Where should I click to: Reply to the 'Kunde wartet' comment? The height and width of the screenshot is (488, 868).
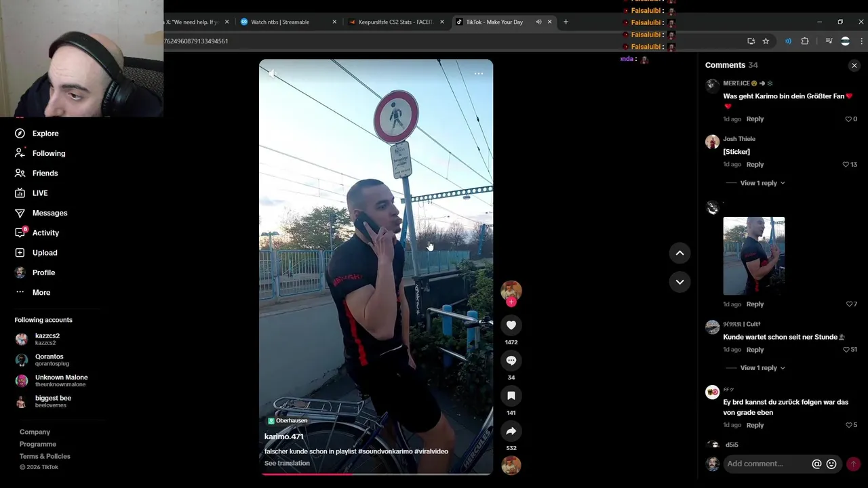pyautogui.click(x=755, y=350)
